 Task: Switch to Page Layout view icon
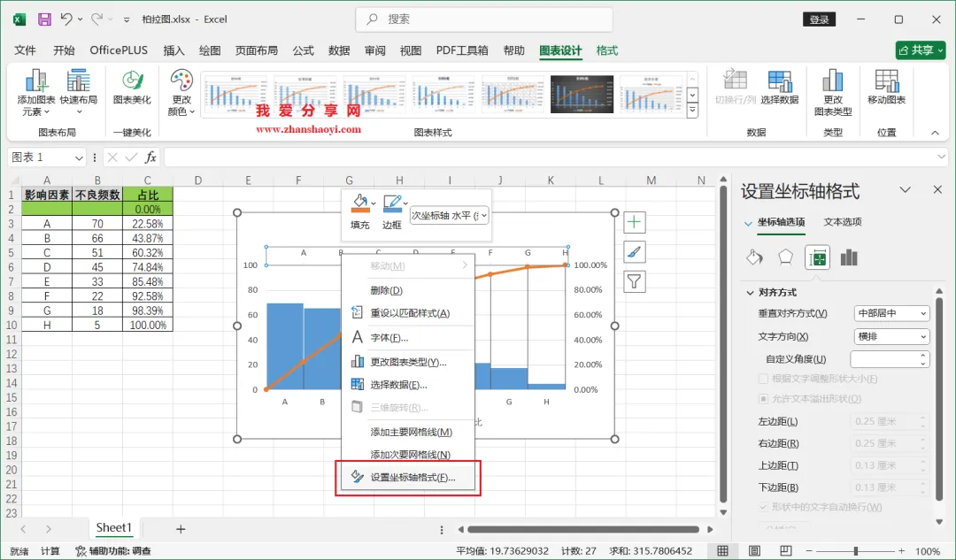click(x=755, y=550)
